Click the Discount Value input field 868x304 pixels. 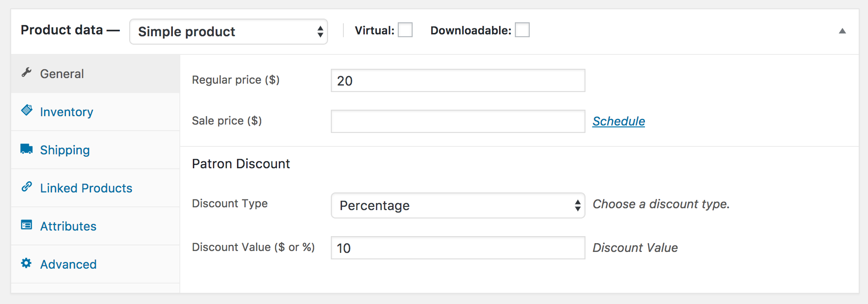[458, 248]
